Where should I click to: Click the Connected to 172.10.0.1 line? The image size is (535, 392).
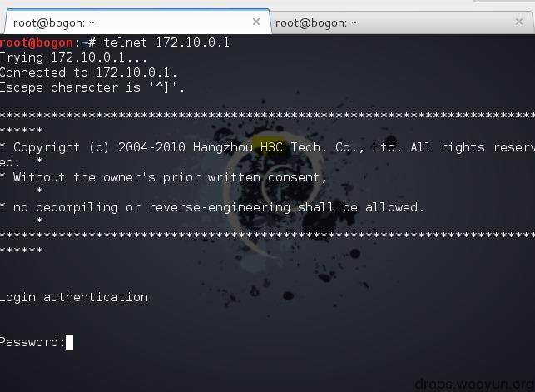(x=88, y=72)
